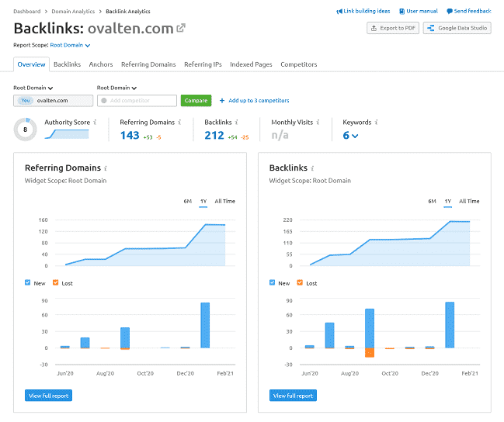Open the external link icon next to ovalten.com
The width and height of the screenshot is (504, 422).
click(181, 28)
